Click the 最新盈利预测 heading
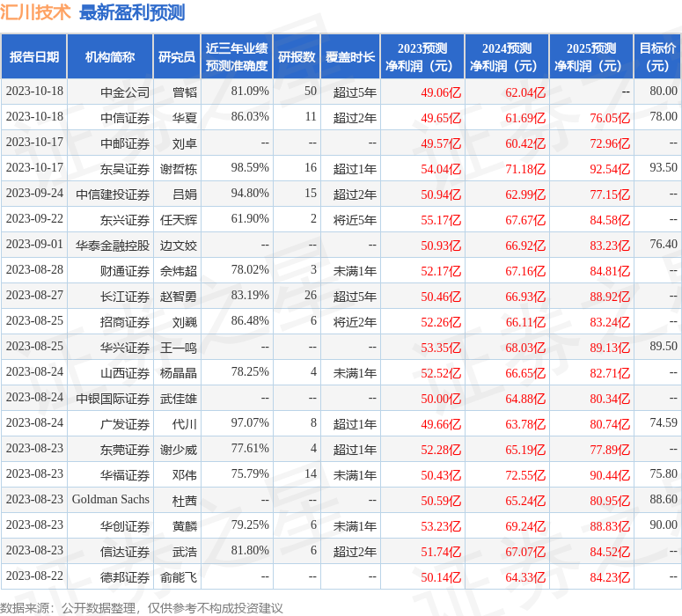The image size is (682, 616). tap(132, 12)
